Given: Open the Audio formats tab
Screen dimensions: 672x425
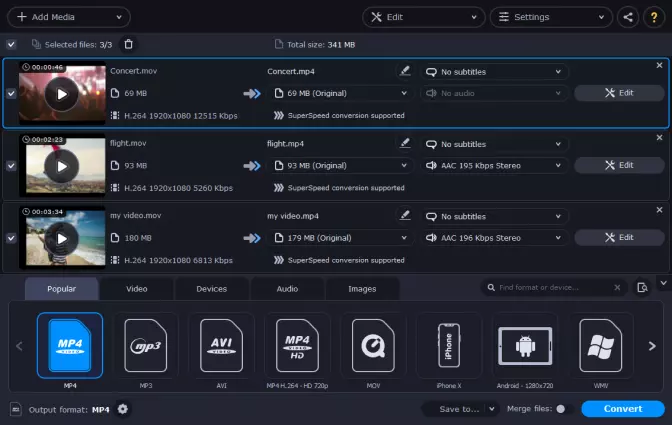Looking at the screenshot, I should click(287, 289).
